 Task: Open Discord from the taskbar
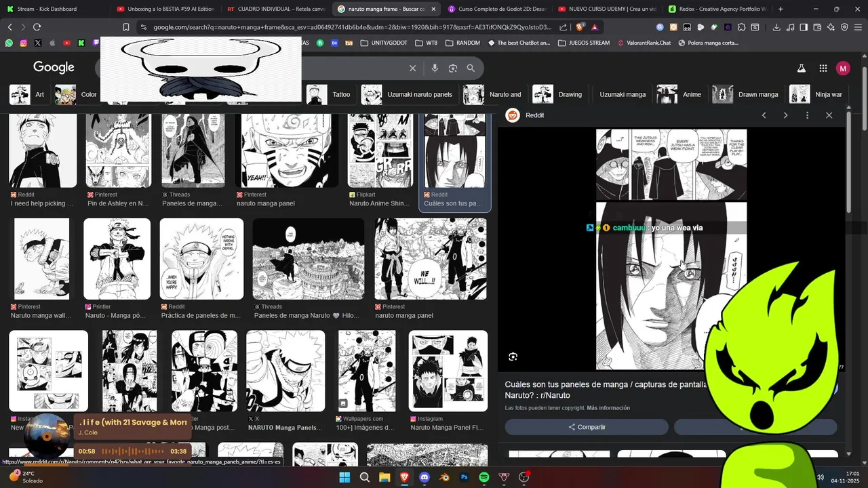(425, 477)
